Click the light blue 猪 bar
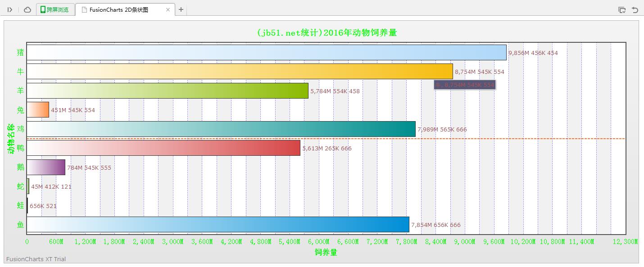This screenshot has width=644, height=267. point(267,53)
